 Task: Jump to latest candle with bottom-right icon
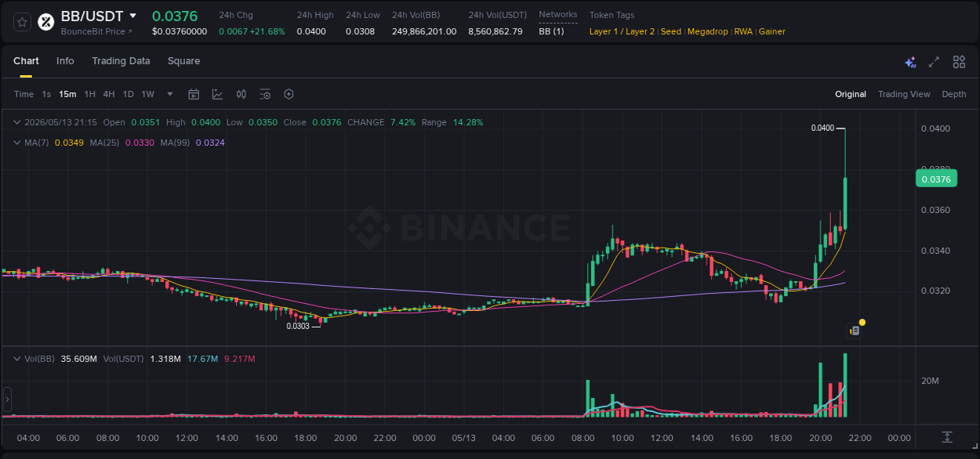click(x=947, y=437)
